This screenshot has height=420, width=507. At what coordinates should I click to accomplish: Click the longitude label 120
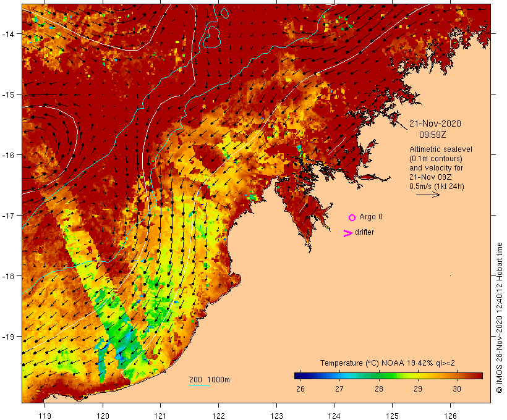[x=103, y=416]
